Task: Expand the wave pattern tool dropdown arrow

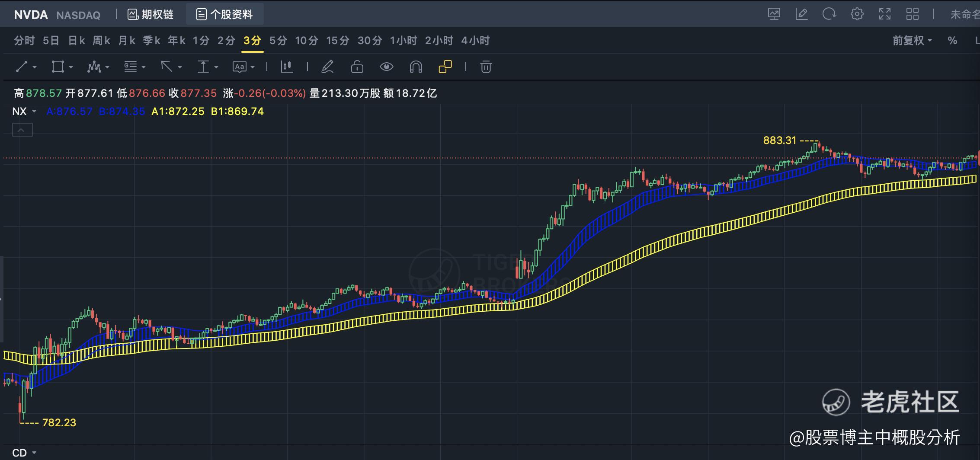Action: coord(107,67)
